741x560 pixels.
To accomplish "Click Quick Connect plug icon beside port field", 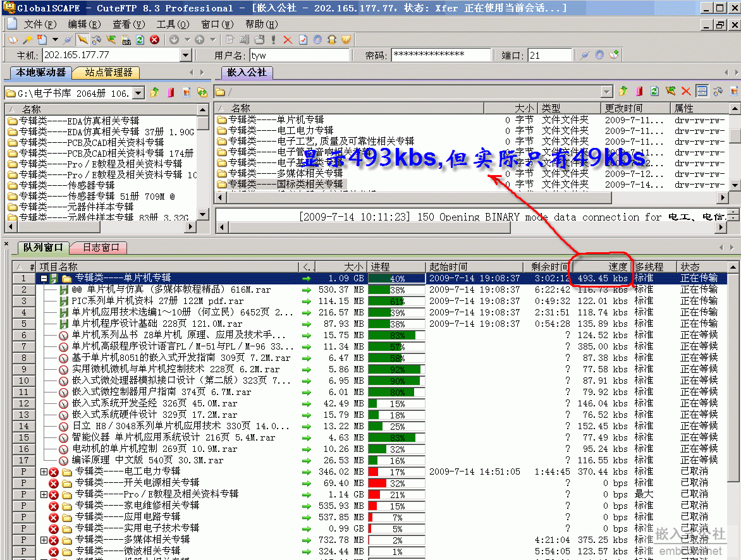I will point(585,55).
